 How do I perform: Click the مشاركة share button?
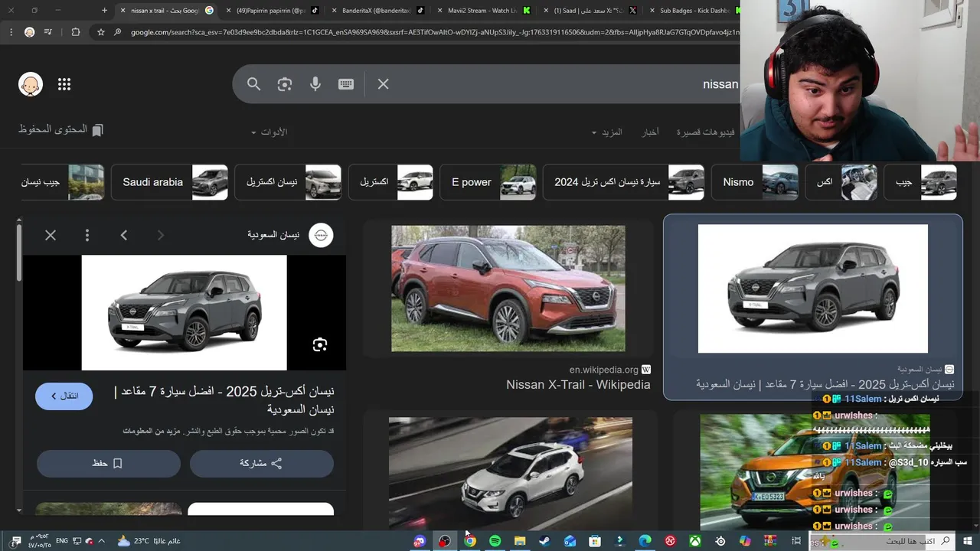point(261,464)
